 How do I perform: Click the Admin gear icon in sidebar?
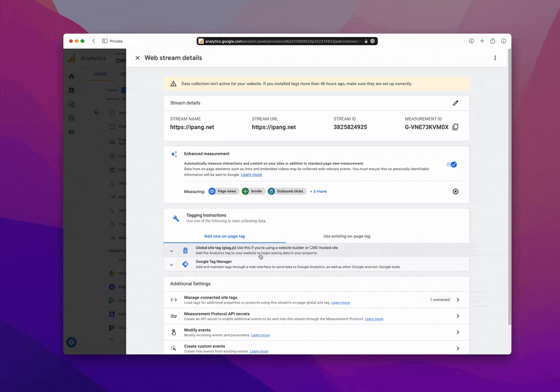tap(72, 342)
